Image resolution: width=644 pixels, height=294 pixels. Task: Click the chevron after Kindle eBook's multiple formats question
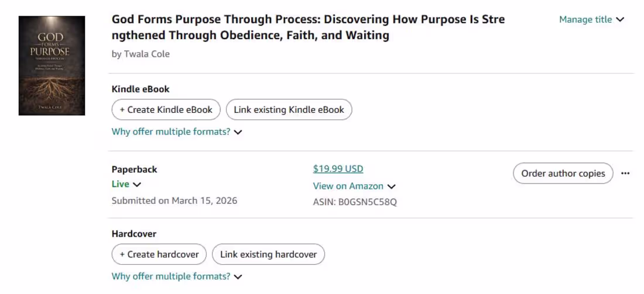tap(238, 132)
